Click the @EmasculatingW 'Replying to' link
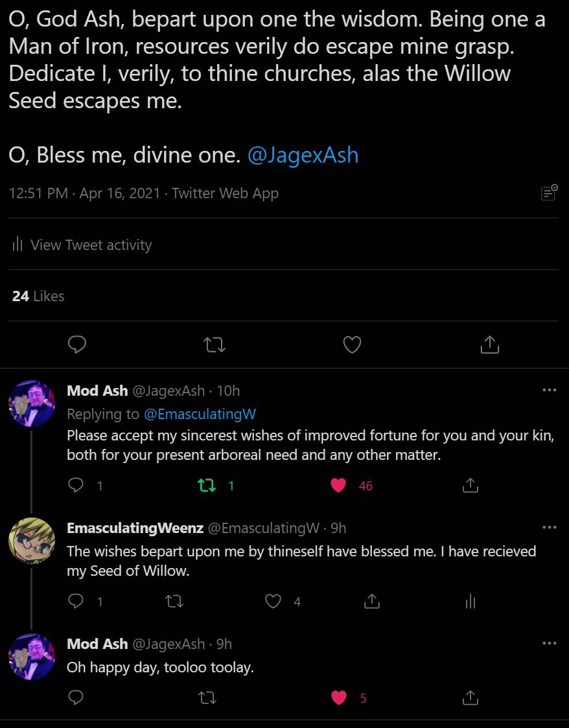569x728 pixels. pos(200,414)
